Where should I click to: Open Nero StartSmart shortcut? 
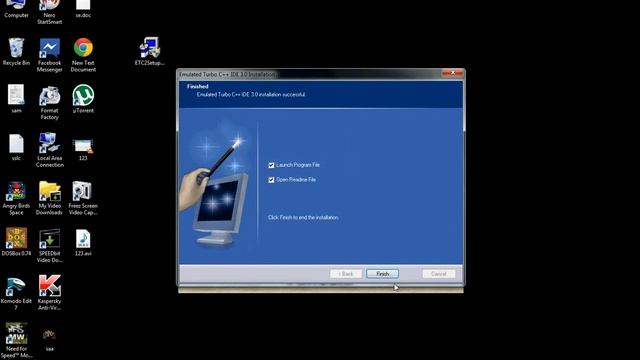[49, 11]
